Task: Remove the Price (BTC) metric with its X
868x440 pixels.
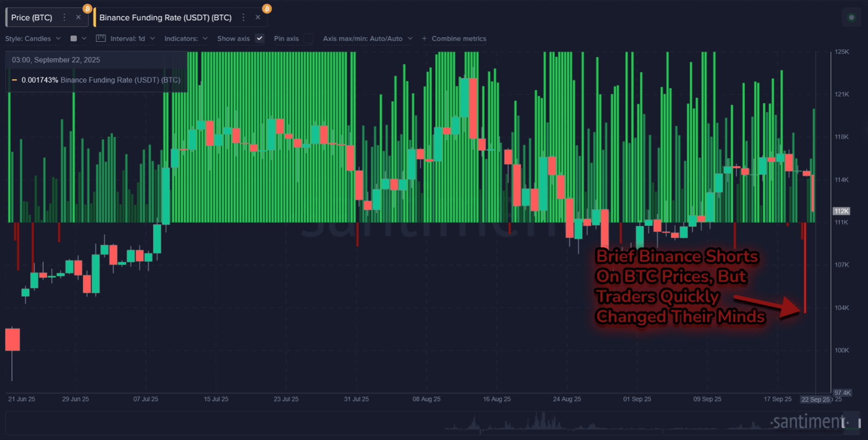Action: pyautogui.click(x=79, y=18)
